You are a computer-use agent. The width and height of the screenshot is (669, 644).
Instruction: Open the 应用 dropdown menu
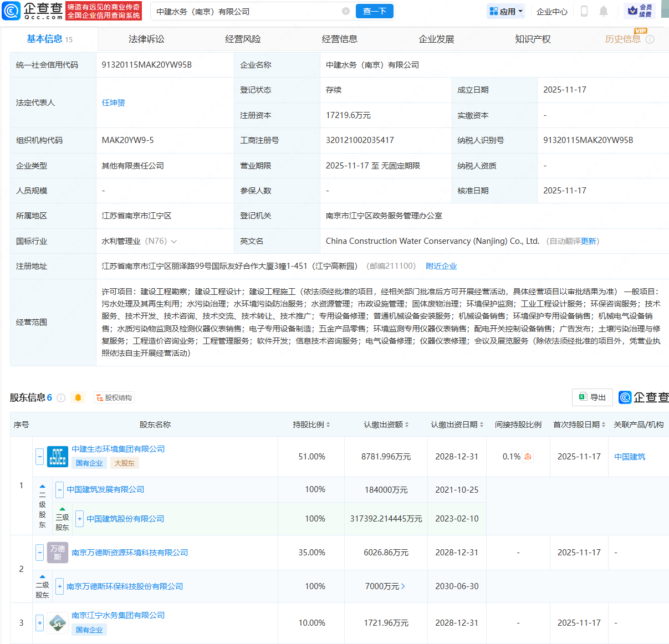505,11
